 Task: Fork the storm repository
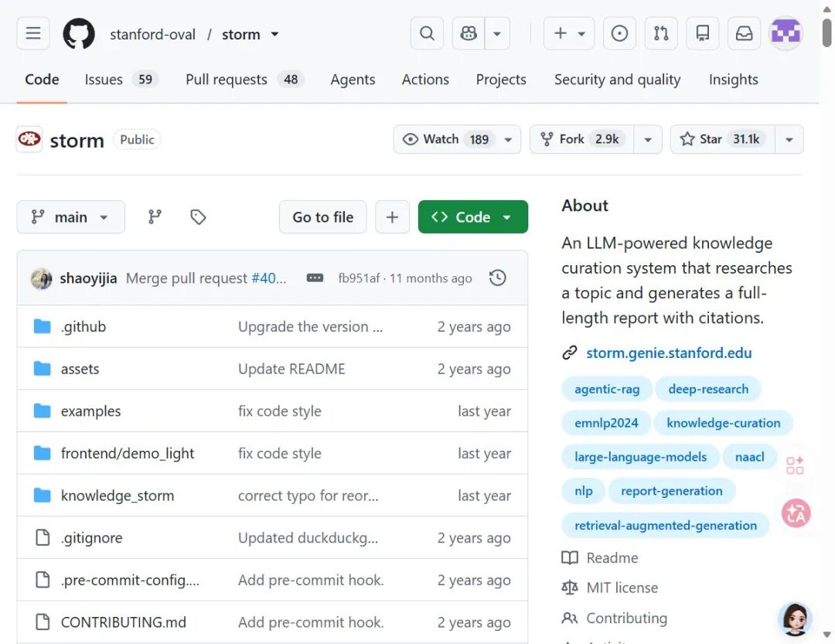pyautogui.click(x=582, y=140)
